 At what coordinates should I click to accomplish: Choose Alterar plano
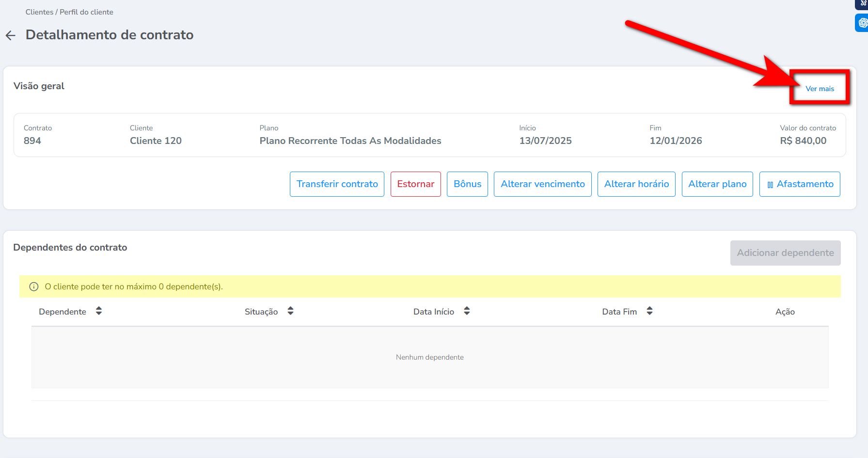(717, 184)
